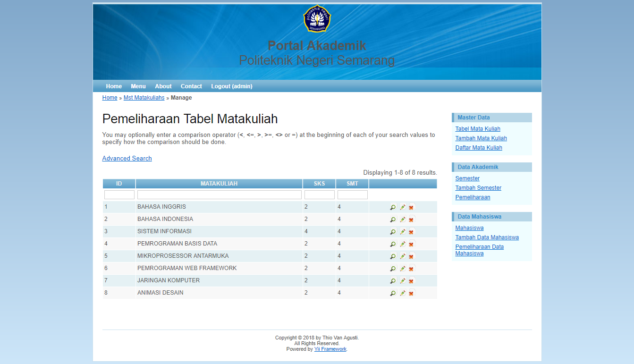The image size is (634, 364).
Task: Focus the SMT filter input field
Action: (x=353, y=195)
